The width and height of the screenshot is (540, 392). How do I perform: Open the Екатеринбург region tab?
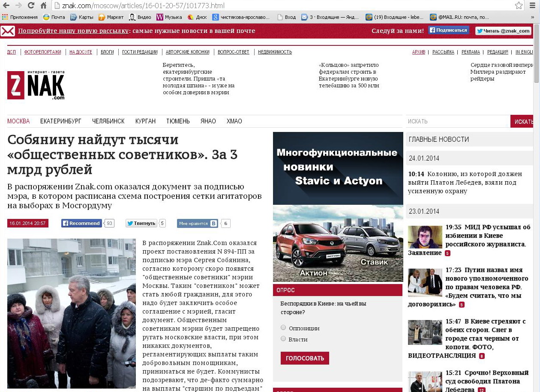click(61, 121)
